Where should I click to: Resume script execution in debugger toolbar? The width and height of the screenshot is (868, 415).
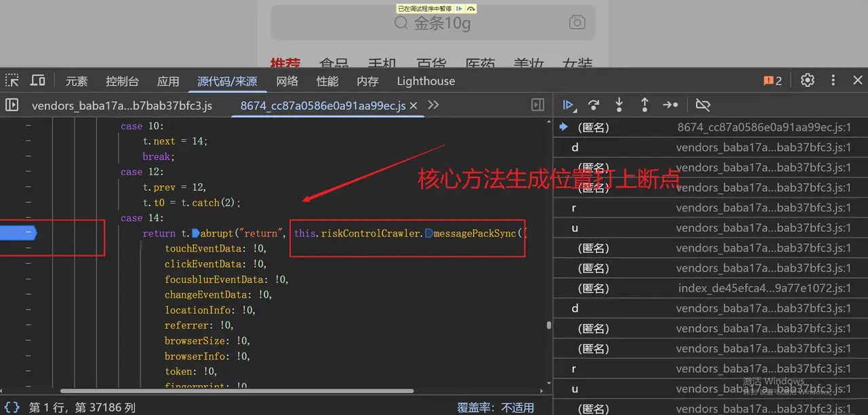568,105
